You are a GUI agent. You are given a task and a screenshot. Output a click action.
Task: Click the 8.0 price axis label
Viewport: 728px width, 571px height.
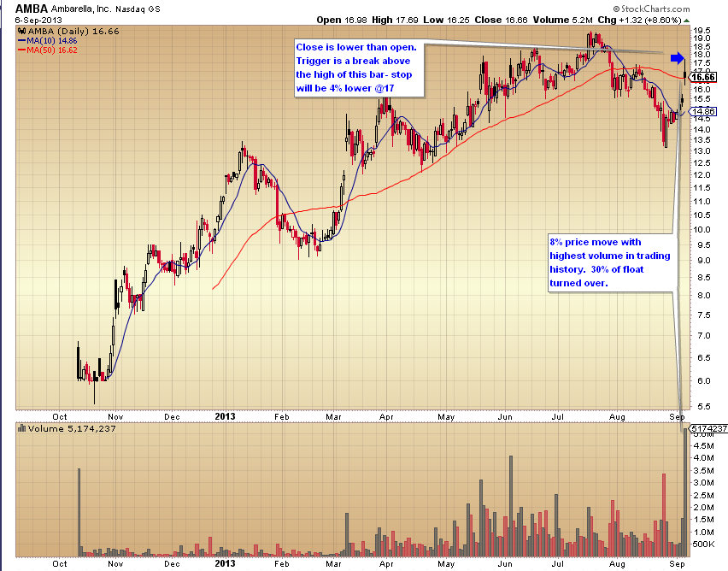(704, 296)
